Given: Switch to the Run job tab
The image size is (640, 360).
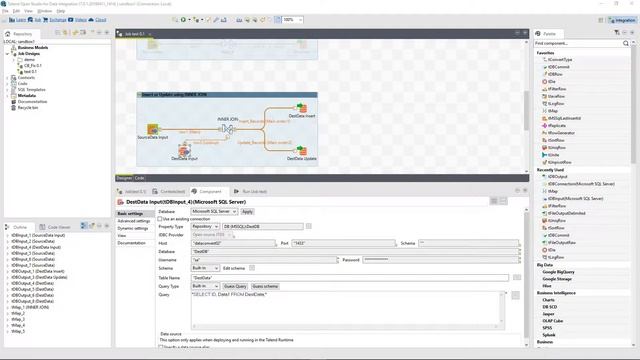Looking at the screenshot, I should point(250,191).
